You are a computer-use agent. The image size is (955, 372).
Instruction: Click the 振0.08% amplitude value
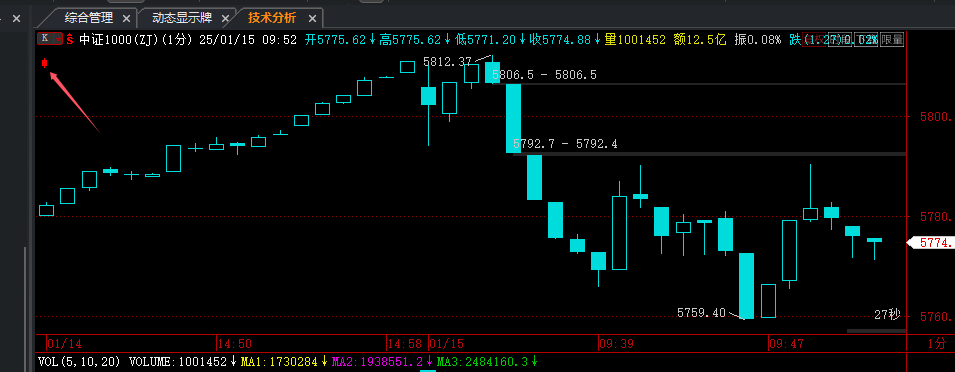(x=758, y=40)
